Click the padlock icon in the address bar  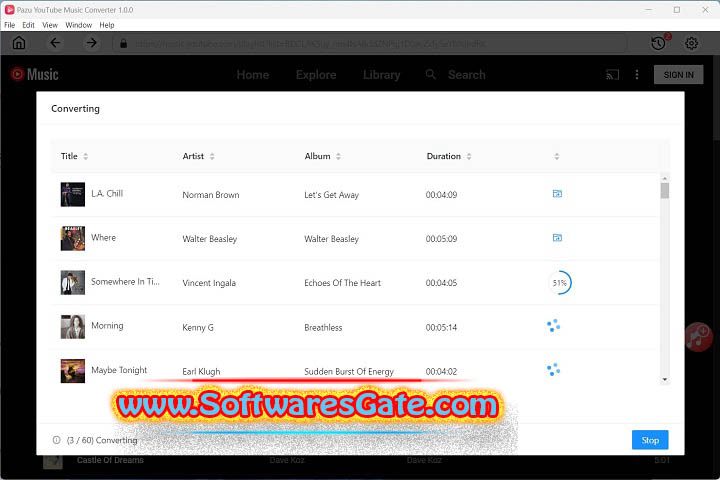[x=123, y=44]
